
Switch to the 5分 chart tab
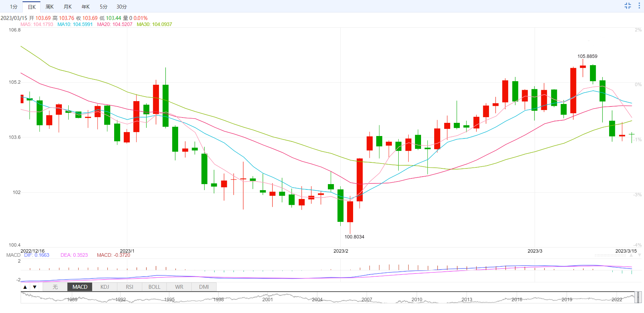click(103, 7)
